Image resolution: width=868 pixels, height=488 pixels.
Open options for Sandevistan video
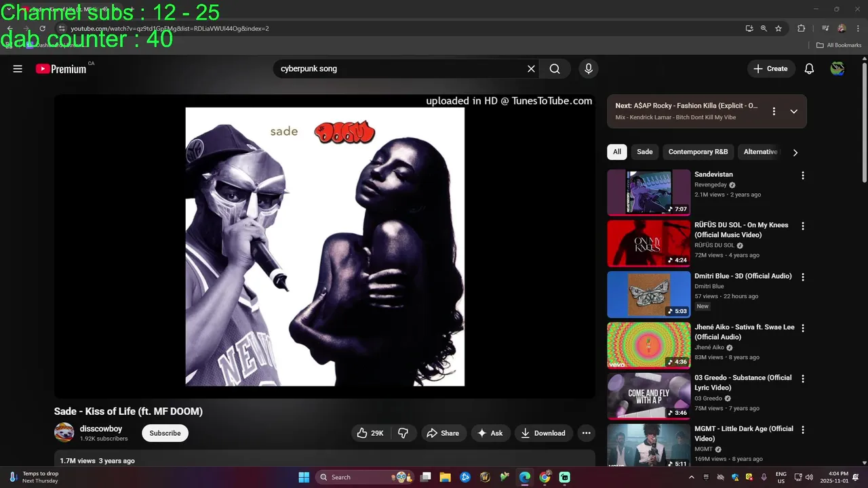click(x=803, y=176)
